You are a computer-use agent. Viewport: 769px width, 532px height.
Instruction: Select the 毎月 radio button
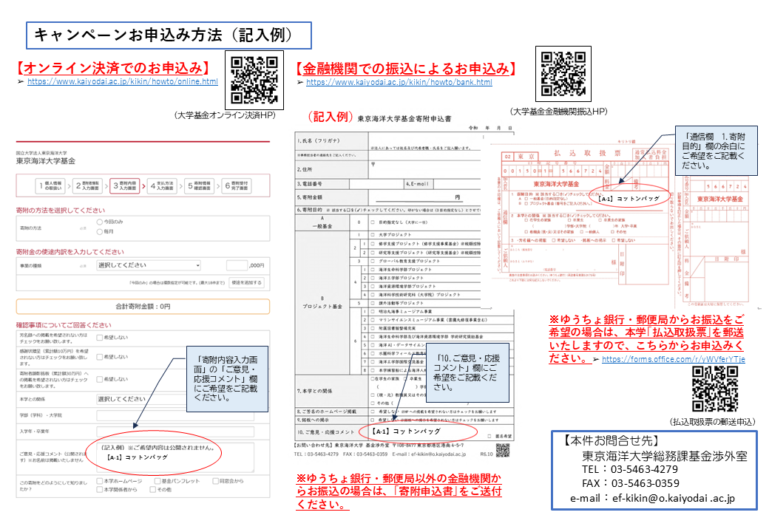[x=100, y=231]
